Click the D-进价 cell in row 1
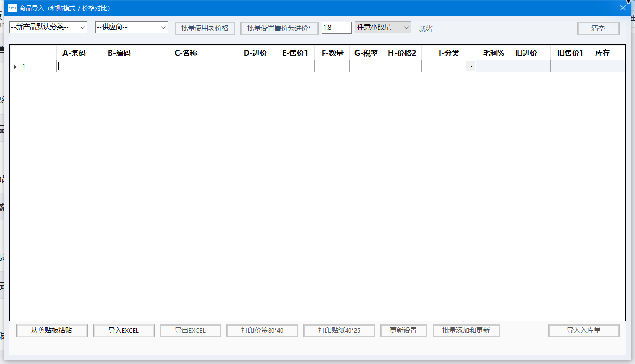This screenshot has width=635, height=364. [x=255, y=67]
